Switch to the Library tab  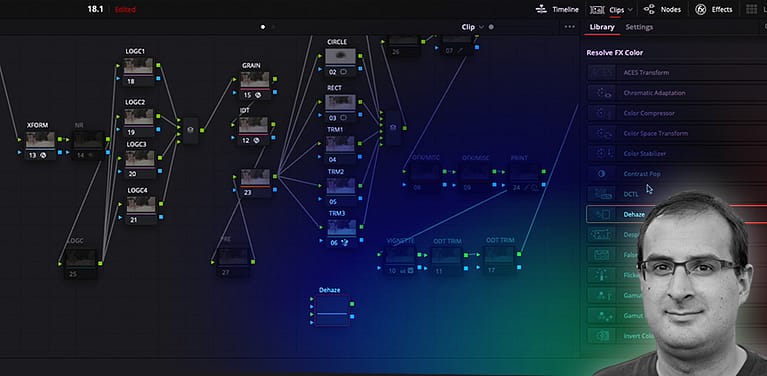(602, 27)
